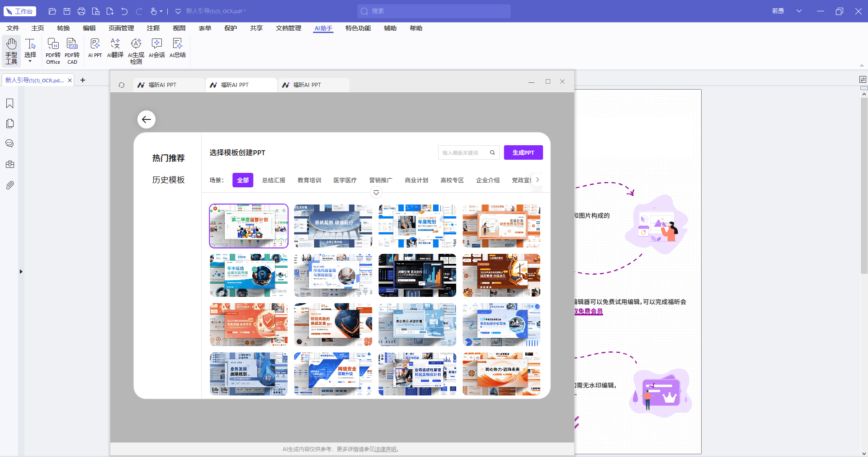The image size is (868, 457).
Task: Undo the last action
Action: [x=124, y=11]
